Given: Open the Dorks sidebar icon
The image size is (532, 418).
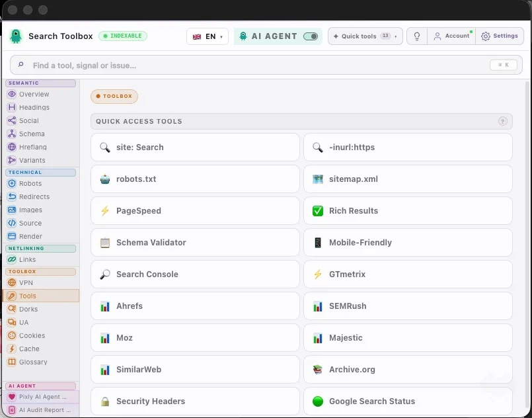Looking at the screenshot, I should tap(12, 309).
